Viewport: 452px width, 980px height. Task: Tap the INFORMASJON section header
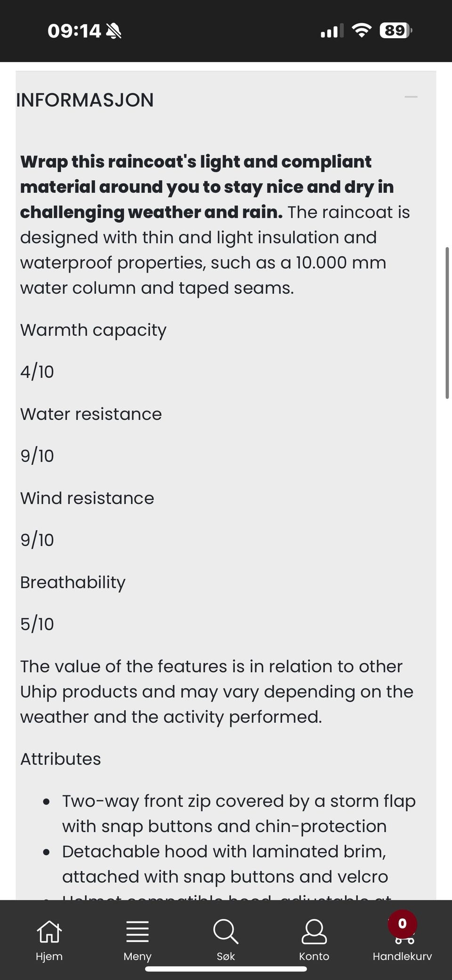[x=85, y=100]
